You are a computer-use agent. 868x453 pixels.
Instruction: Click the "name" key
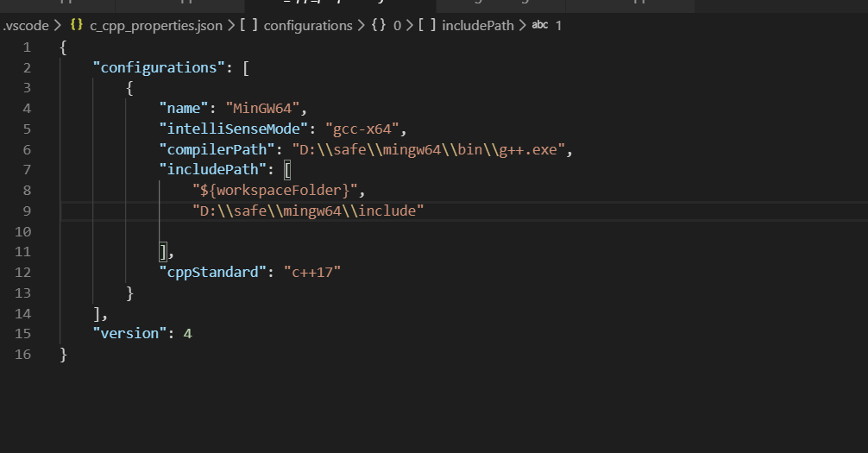click(x=184, y=109)
